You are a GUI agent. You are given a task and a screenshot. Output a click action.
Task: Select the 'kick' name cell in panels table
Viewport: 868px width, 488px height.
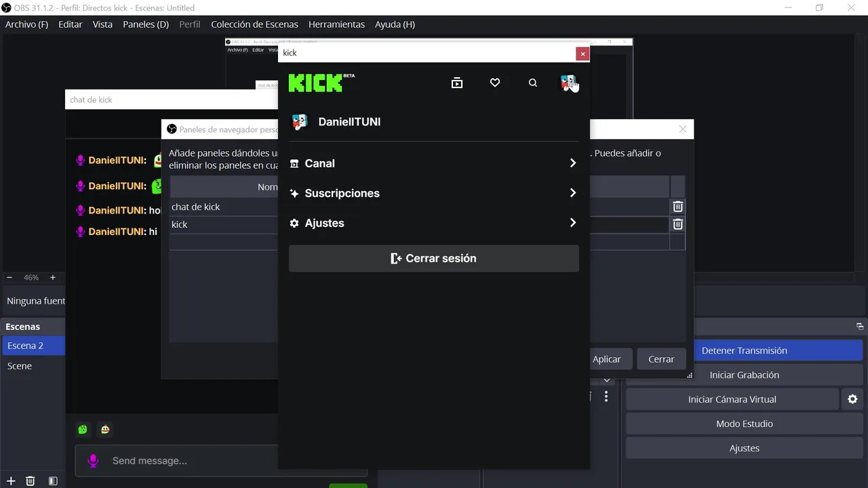pos(224,224)
